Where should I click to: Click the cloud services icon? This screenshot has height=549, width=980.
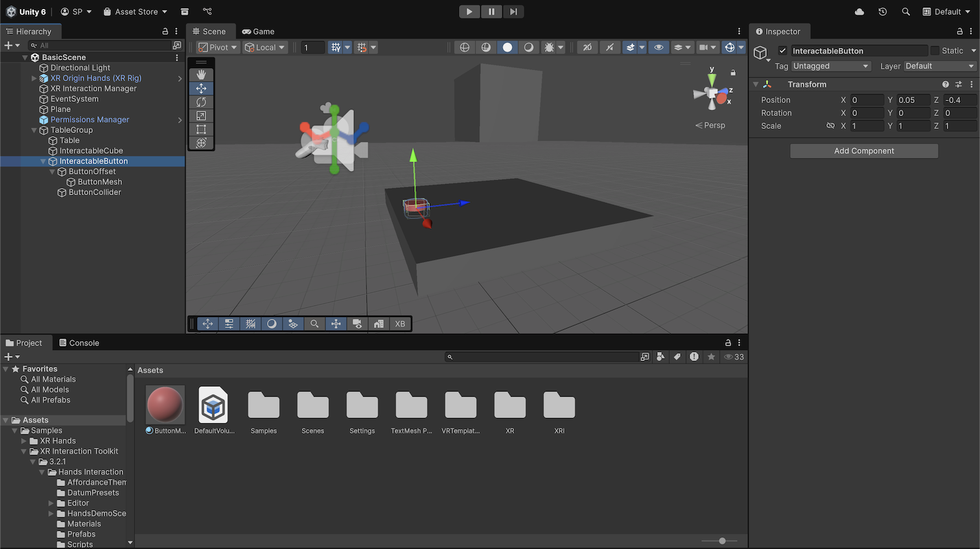pos(859,12)
